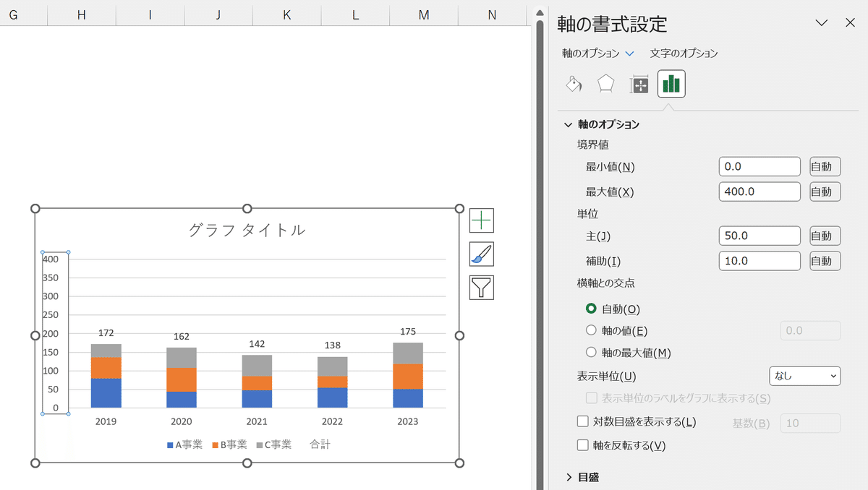This screenshot has height=490, width=868.
Task: Click the 2021 category axis label
Action: [x=257, y=421]
